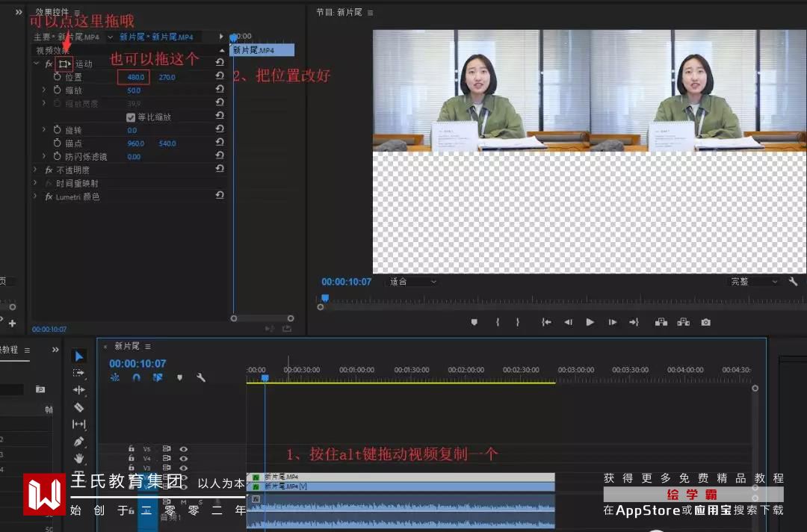Toggle V4 sync lock
The height and width of the screenshot is (532, 807).
tap(167, 459)
